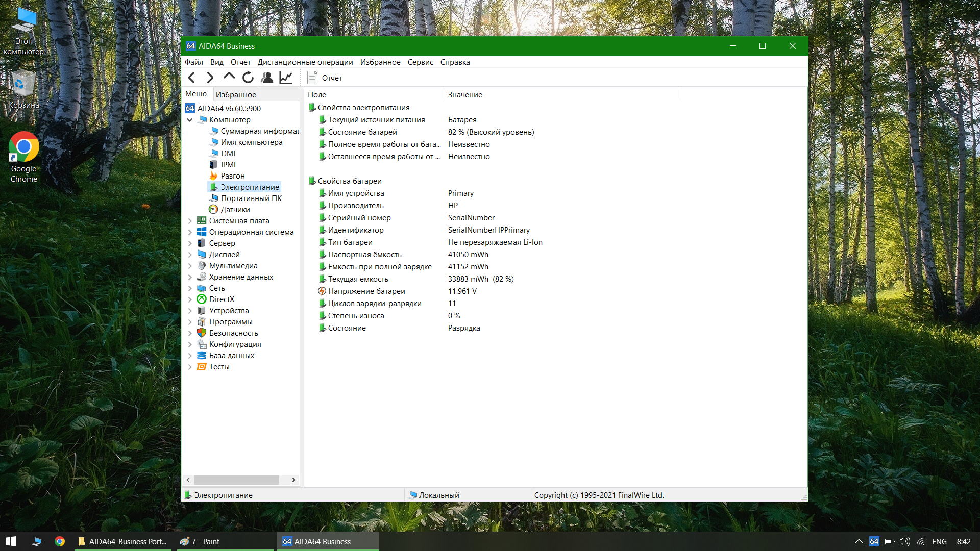This screenshot has width=980, height=551.
Task: Switch to the Избранное tab
Action: [235, 95]
